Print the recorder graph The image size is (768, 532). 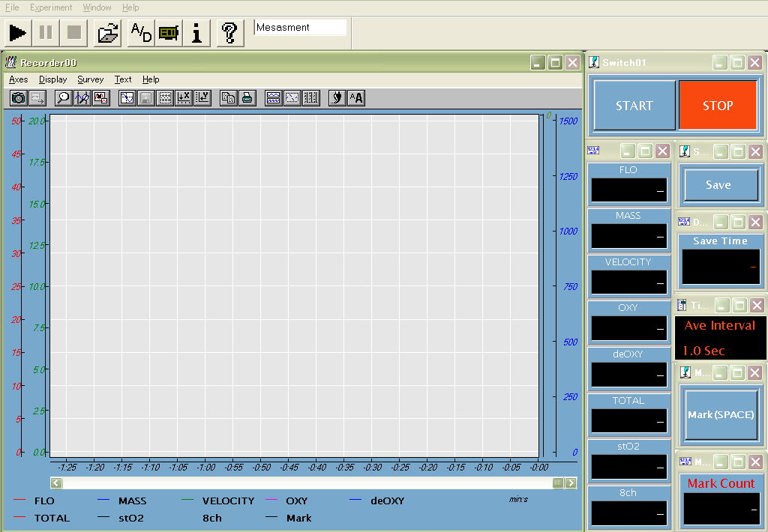click(247, 98)
